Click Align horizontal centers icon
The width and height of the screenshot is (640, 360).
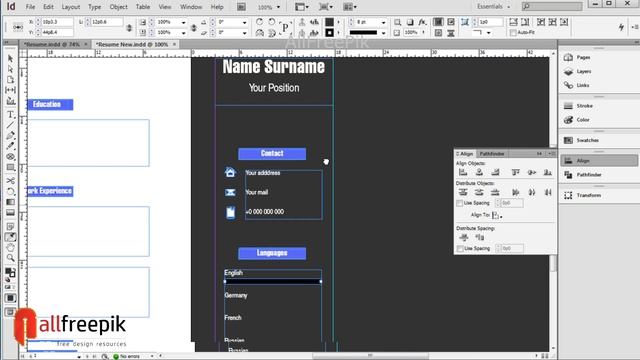[x=479, y=172]
